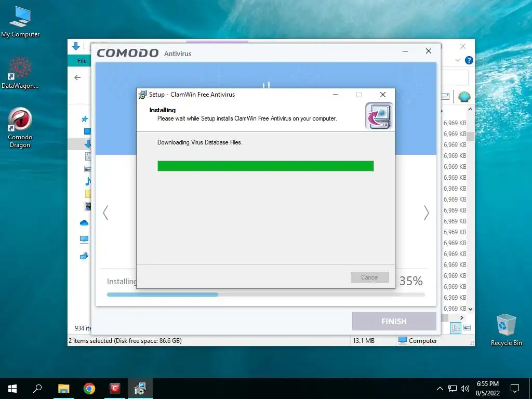Screen dimensions: 532x399
Task: Close the File Explorer window
Action: [463, 46]
